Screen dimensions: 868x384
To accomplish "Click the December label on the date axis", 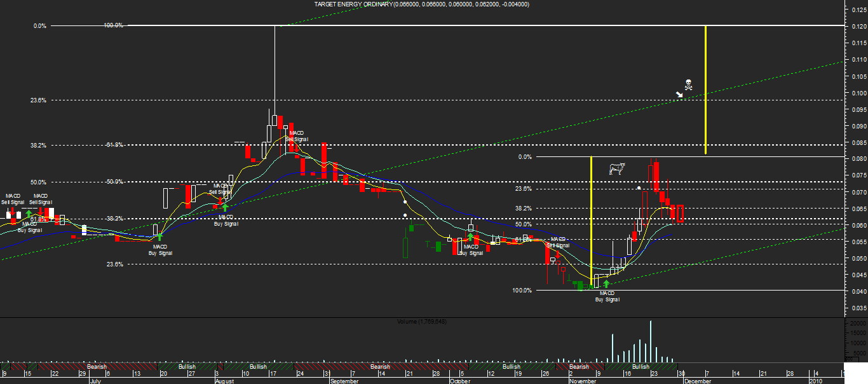I will pos(697,381).
